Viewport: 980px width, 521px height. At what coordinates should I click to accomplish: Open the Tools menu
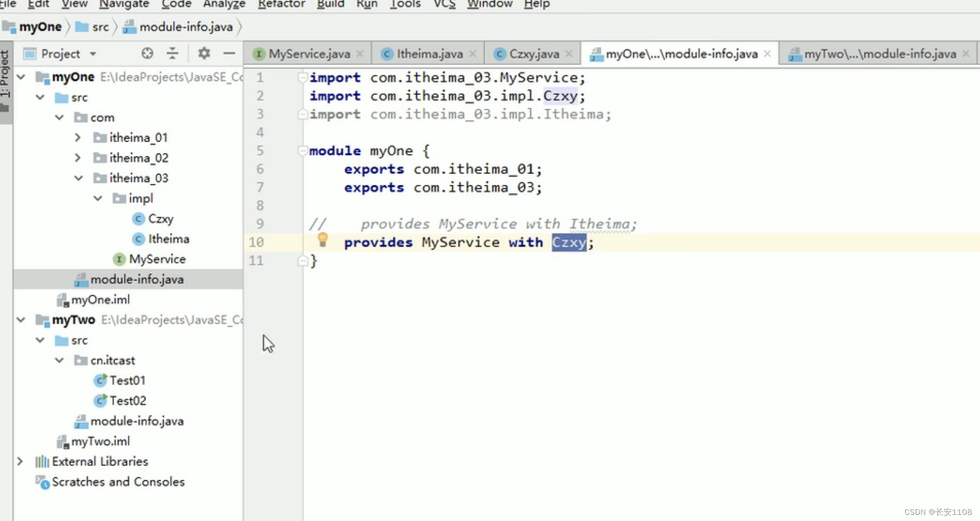pyautogui.click(x=405, y=4)
